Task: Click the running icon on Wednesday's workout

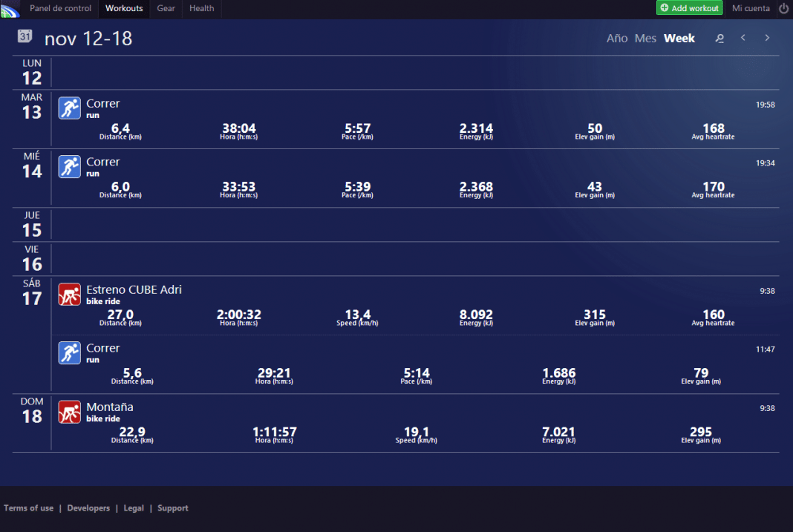Action: [x=69, y=166]
